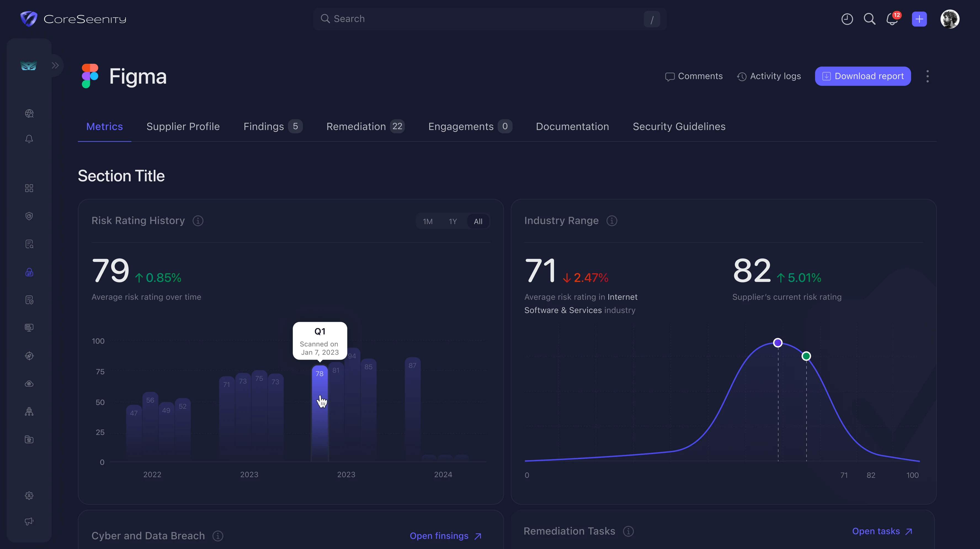The image size is (980, 549).
Task: Select the All time range toggle
Action: (478, 222)
